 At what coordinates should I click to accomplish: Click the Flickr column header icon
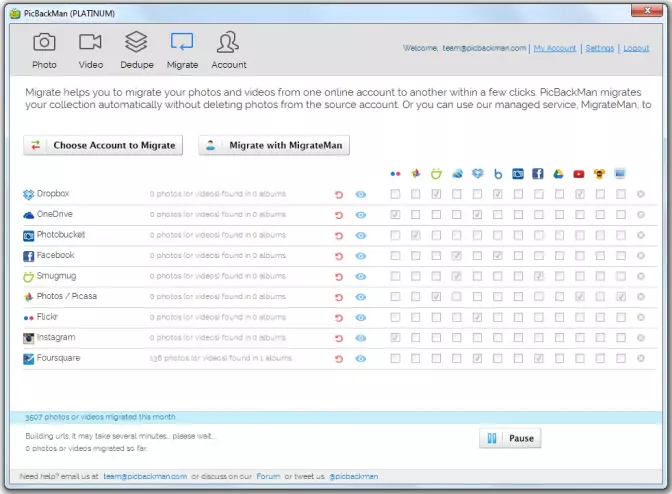[395, 174]
